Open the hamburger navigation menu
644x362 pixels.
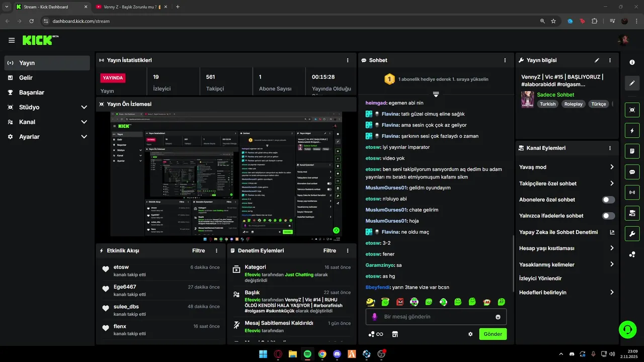pyautogui.click(x=12, y=40)
